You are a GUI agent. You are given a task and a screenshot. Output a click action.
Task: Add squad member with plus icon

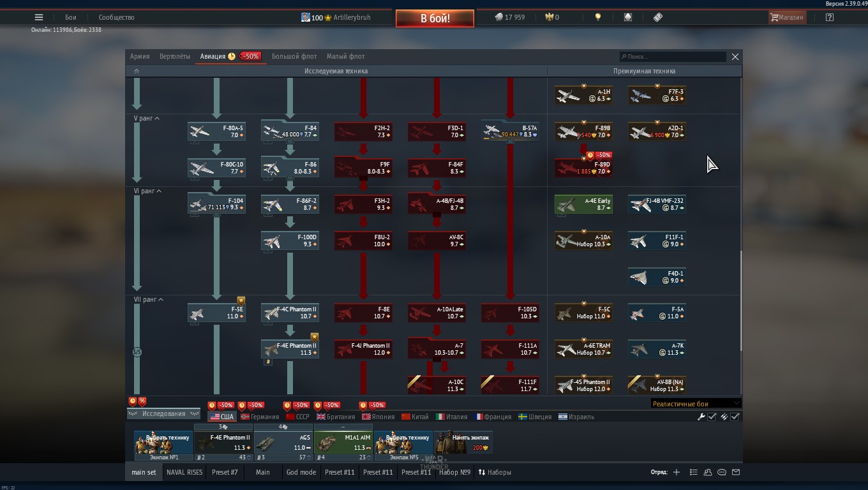[x=677, y=472]
